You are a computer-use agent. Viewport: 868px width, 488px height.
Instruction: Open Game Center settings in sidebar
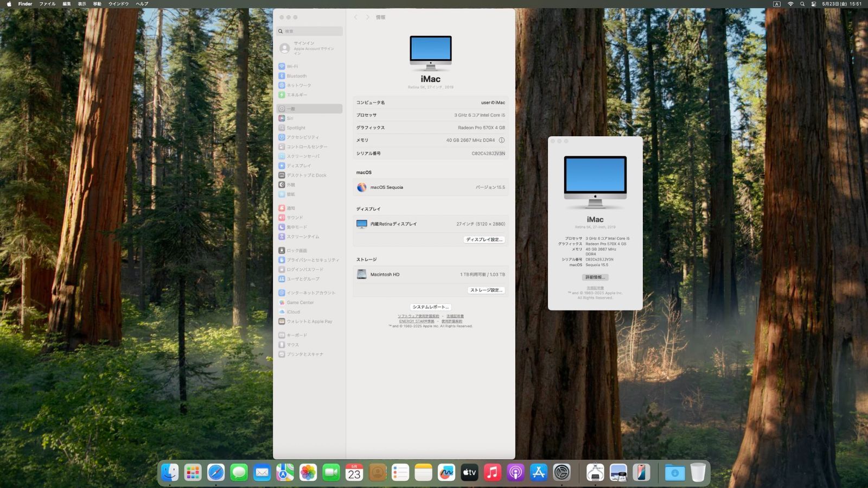(309, 302)
